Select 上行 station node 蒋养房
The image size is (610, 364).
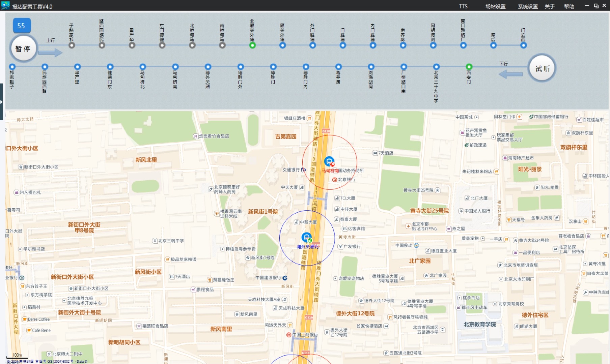[x=403, y=45]
